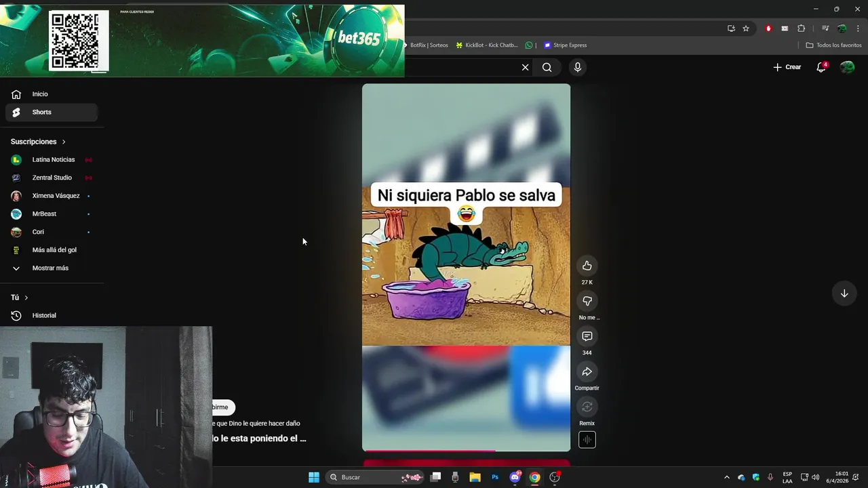The width and height of the screenshot is (868, 488).
Task: Open the Chrome profile avatar
Action: [x=842, y=28]
